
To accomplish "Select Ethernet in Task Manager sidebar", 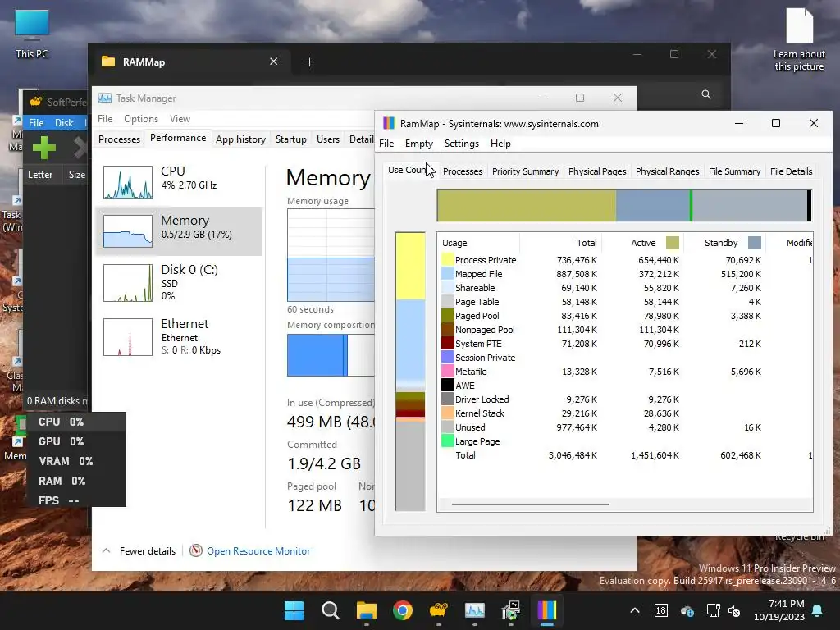I will tap(179, 337).
